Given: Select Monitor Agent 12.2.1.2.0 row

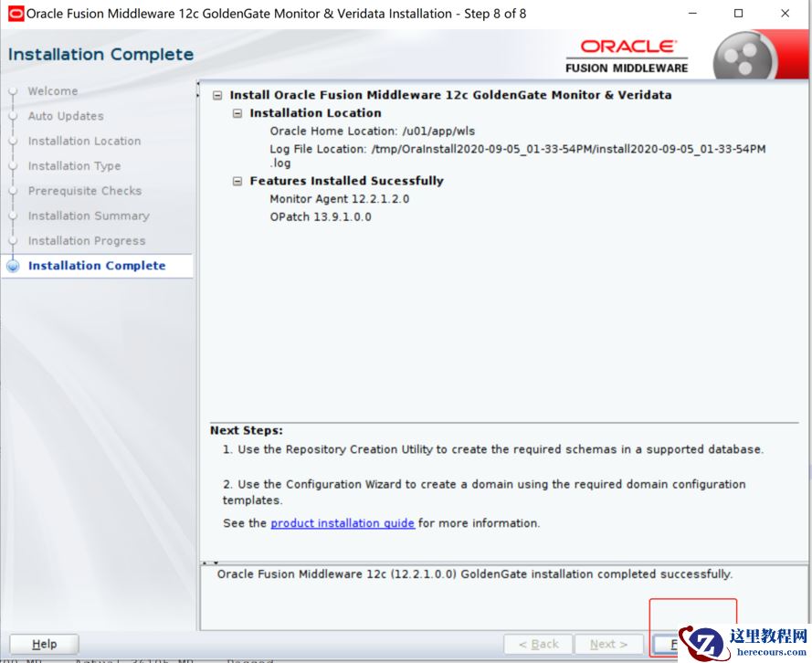Looking at the screenshot, I should (x=339, y=199).
